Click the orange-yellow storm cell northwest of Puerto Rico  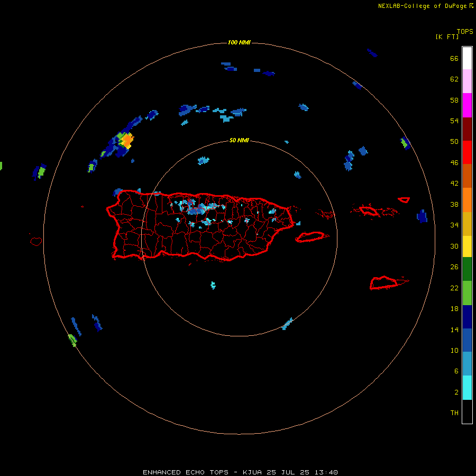click(x=126, y=141)
